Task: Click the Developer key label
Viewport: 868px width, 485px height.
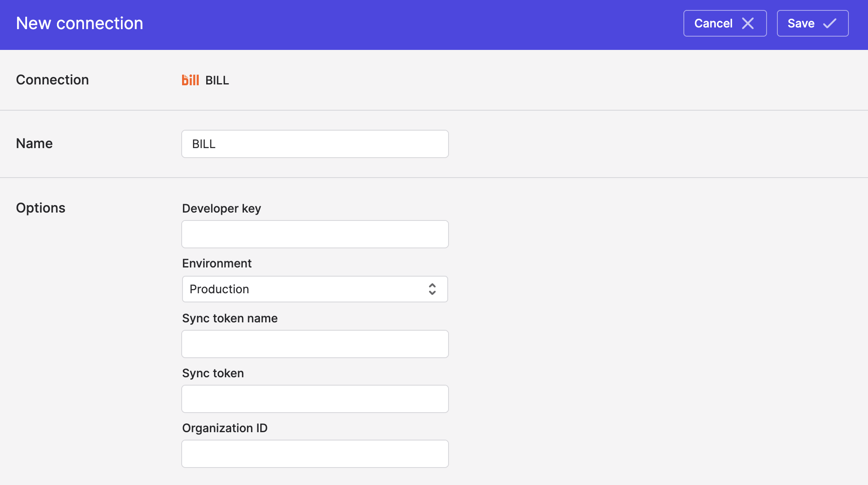Action: point(222,208)
